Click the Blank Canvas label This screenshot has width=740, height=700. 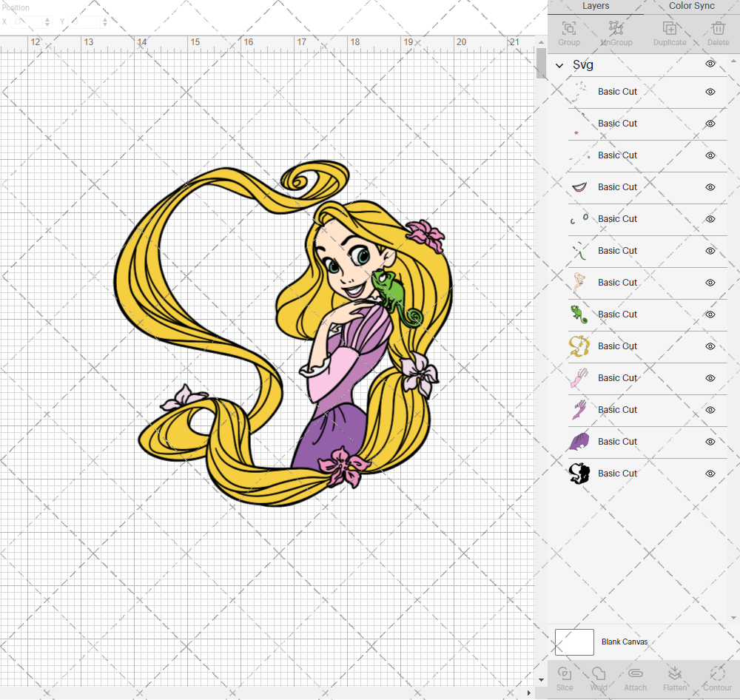click(x=625, y=642)
